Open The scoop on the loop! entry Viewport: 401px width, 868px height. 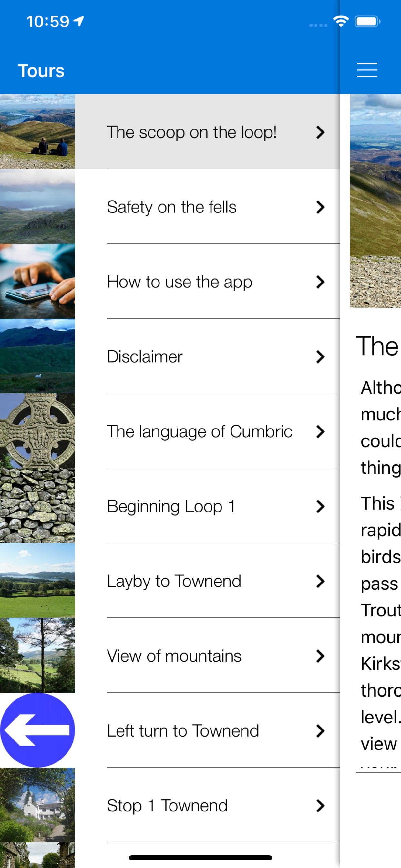tap(191, 132)
